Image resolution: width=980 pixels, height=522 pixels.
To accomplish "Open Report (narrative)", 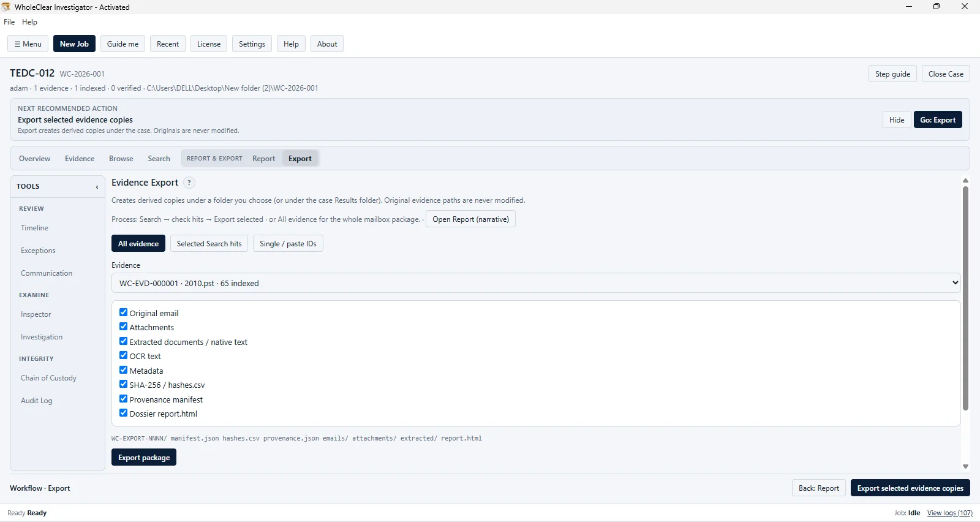I will pos(470,219).
